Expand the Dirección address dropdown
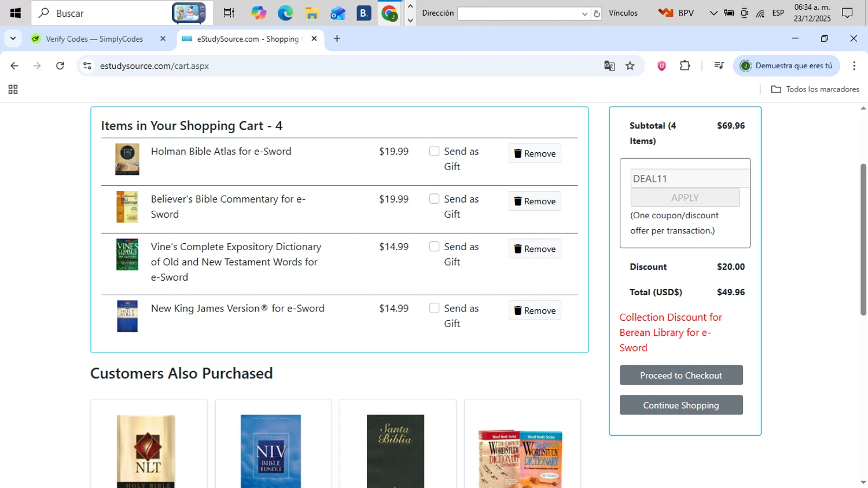The width and height of the screenshot is (868, 488). pyautogui.click(x=584, y=13)
